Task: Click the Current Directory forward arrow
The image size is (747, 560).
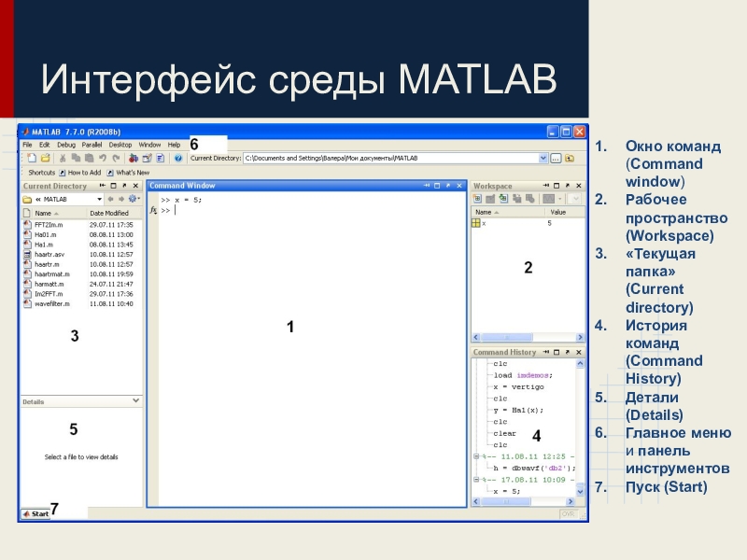Action: (121, 199)
